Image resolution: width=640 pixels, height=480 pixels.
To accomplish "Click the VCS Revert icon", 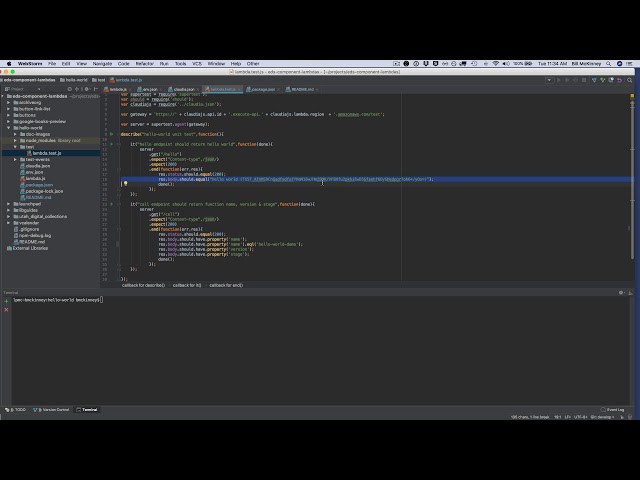I will pos(620,80).
